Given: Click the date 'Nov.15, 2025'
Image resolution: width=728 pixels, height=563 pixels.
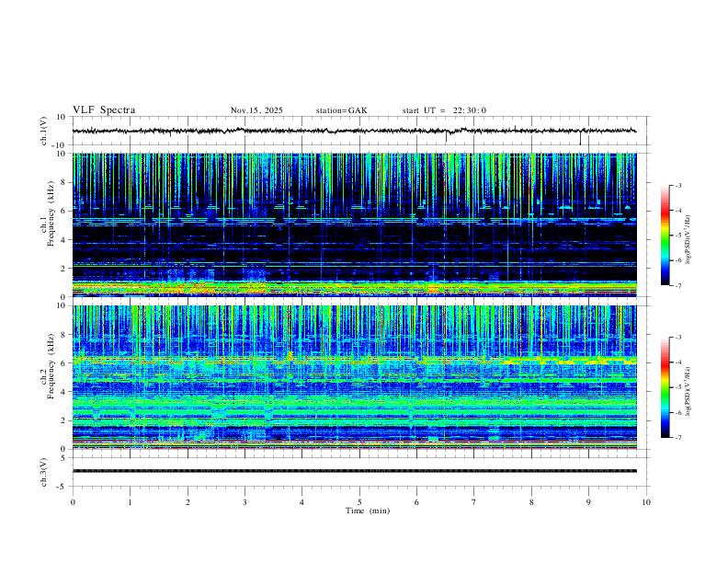Looking at the screenshot, I should click(x=256, y=110).
